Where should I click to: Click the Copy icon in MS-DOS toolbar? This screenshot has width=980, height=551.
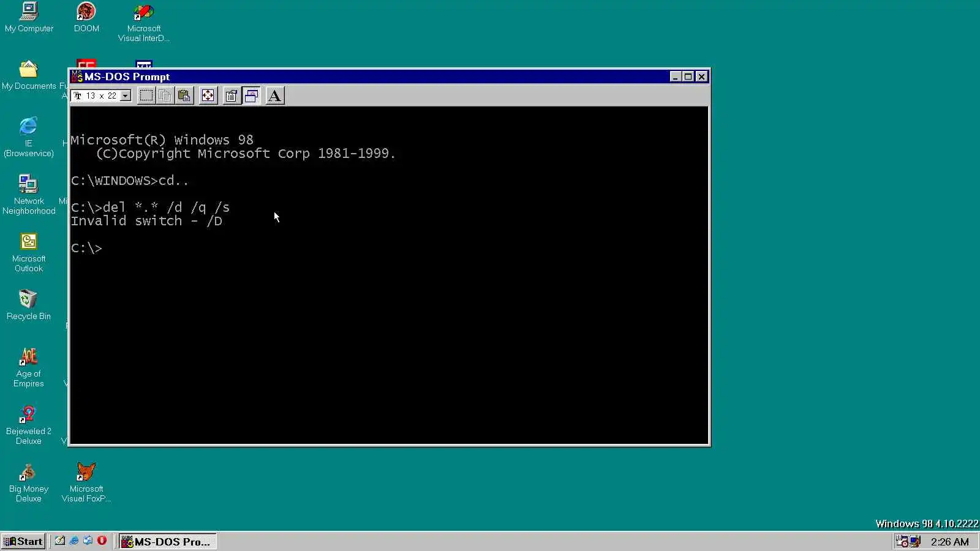coord(165,96)
